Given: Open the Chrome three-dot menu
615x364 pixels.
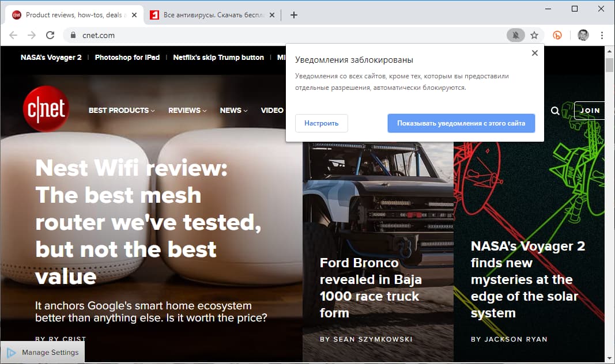Looking at the screenshot, I should pos(602,35).
